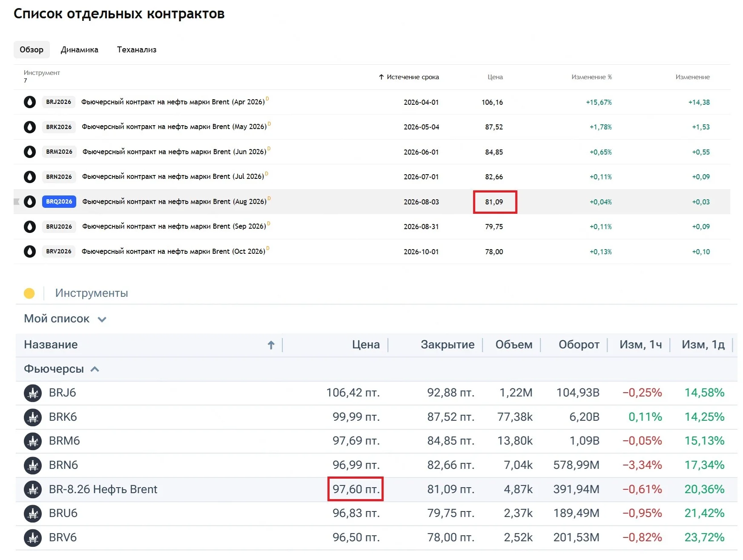Click the oil rig icon beside BR-8.26 Нефть Brent
743x560 pixels.
tap(33, 490)
